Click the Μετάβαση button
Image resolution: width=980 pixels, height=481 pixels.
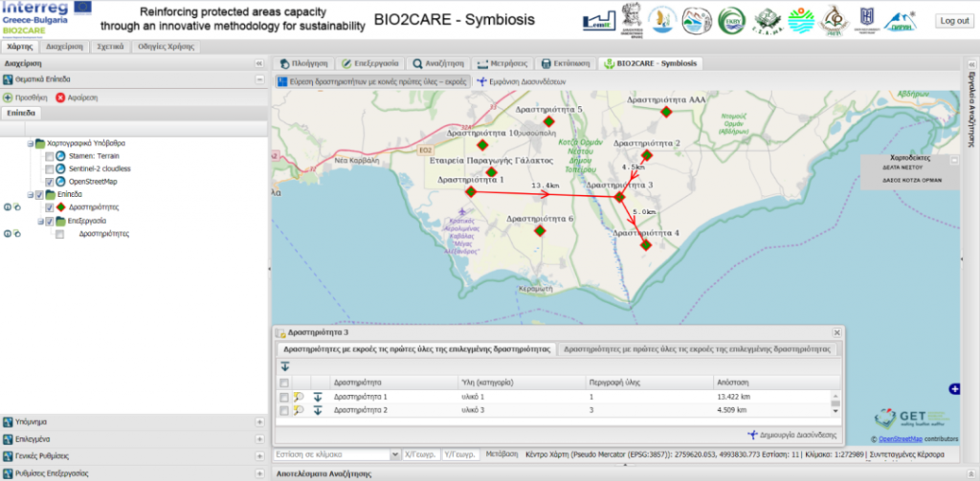point(501,455)
